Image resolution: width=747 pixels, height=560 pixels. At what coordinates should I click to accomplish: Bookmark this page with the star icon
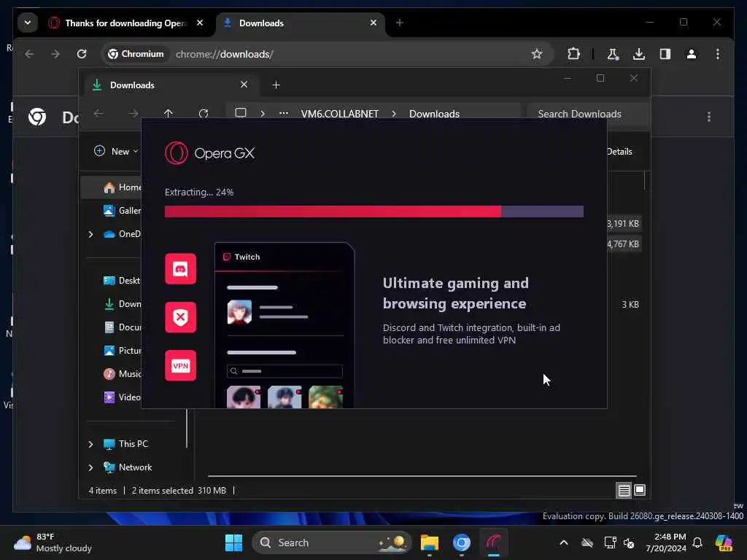click(x=537, y=54)
